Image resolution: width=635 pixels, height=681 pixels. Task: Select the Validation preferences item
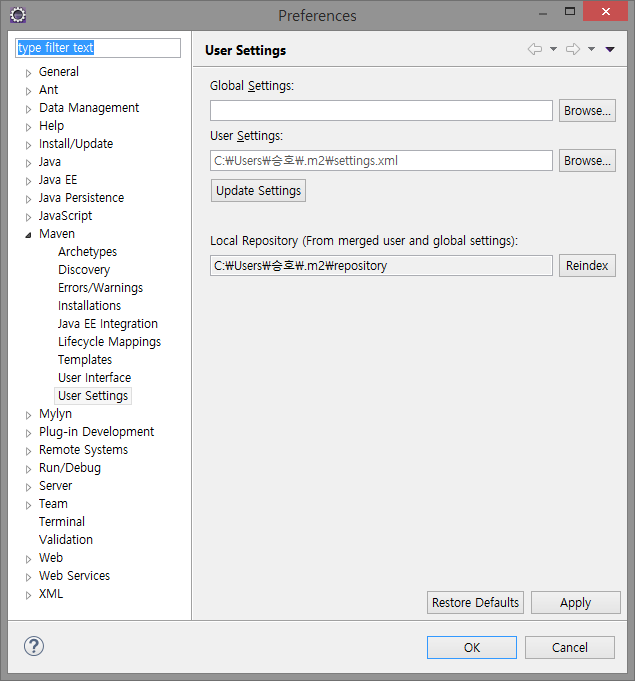(x=66, y=540)
